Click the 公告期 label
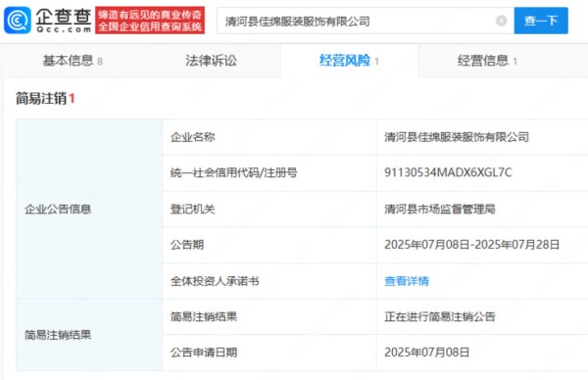Image resolution: width=588 pixels, height=380 pixels. [x=187, y=245]
